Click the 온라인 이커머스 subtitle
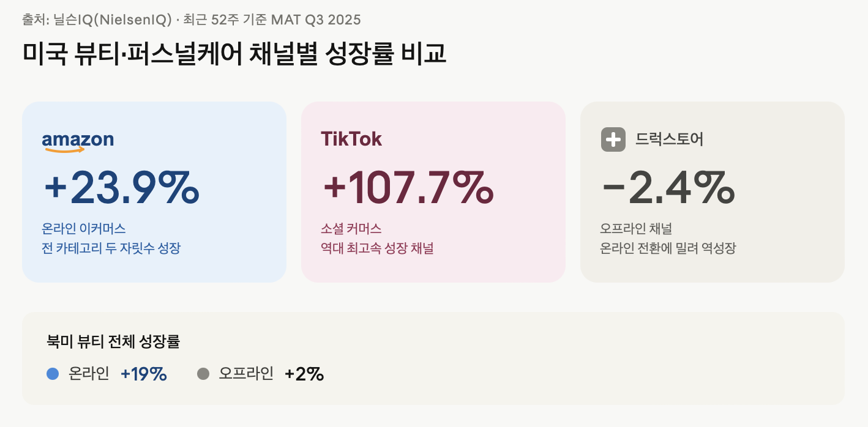The height and width of the screenshot is (427, 868). coord(84,229)
